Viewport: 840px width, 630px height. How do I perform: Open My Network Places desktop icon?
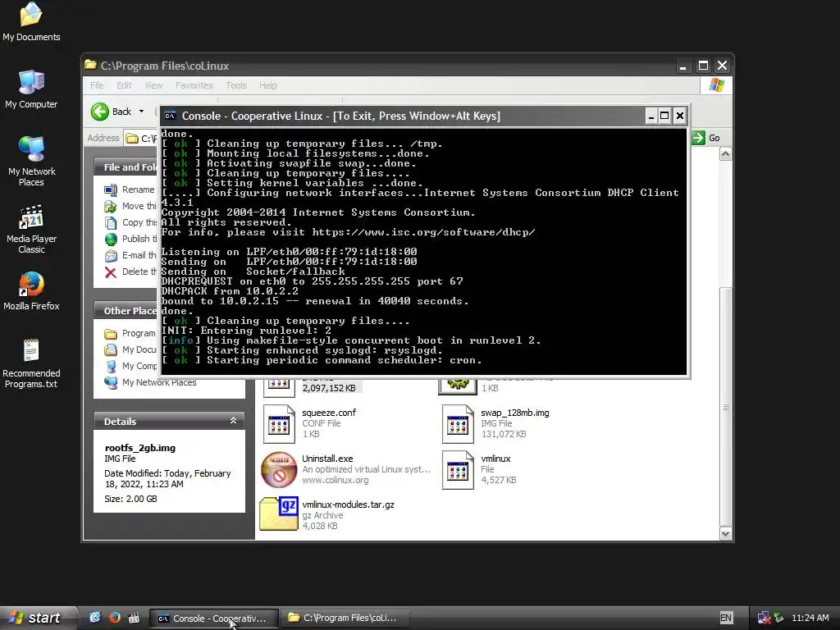[31, 148]
